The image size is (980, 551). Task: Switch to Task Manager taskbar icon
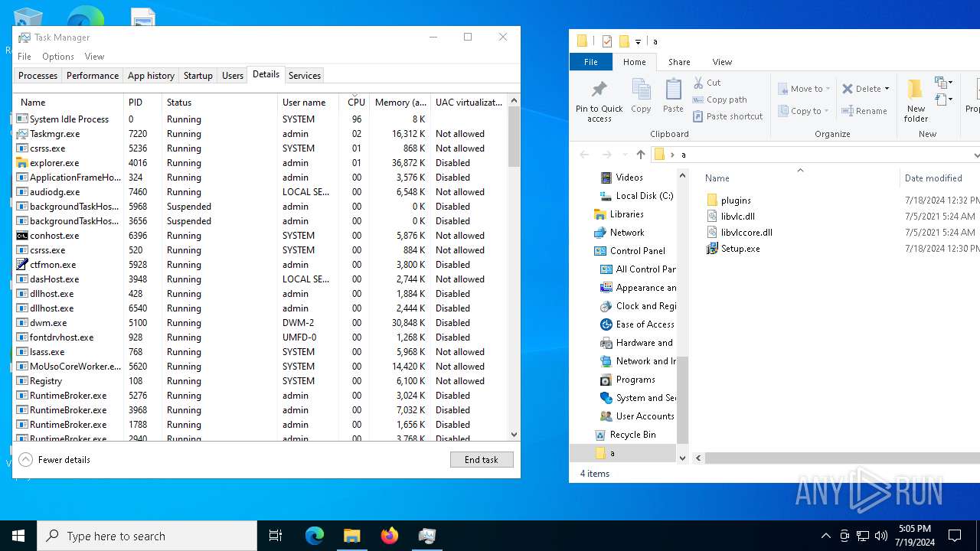tap(427, 536)
